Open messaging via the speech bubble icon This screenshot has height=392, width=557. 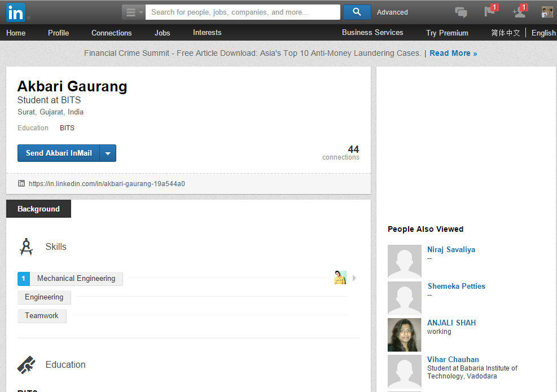pyautogui.click(x=460, y=12)
